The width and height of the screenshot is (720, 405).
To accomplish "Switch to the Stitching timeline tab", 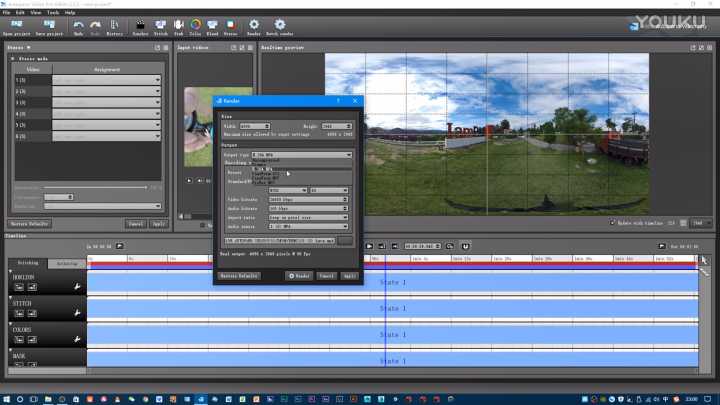I will 28,263.
